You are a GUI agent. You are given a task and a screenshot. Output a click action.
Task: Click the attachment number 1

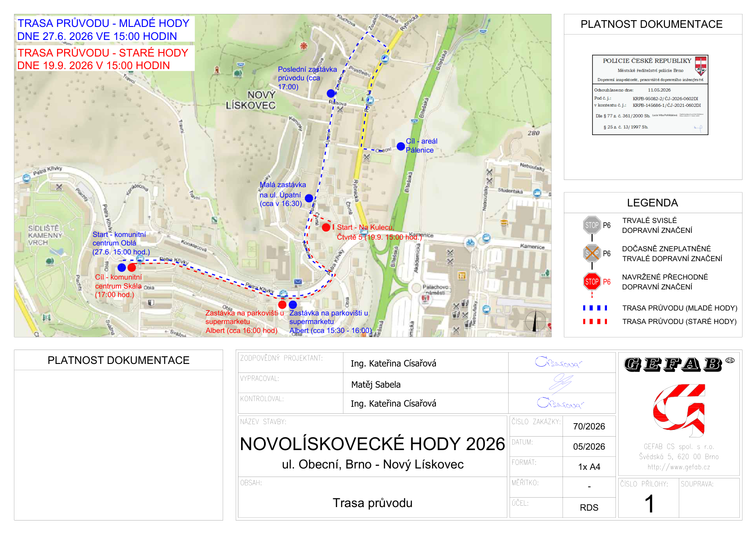(x=649, y=503)
